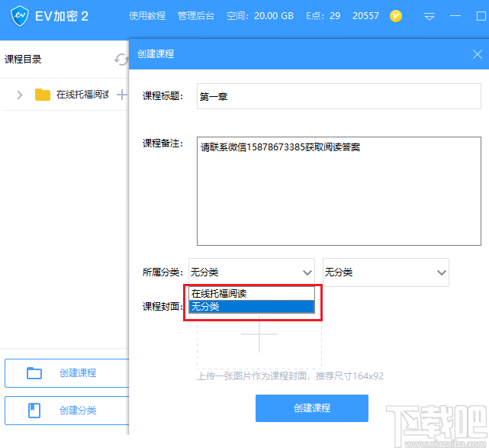The image size is (489, 448).
Task: Open the 使用教程 tutorial link
Action: pos(147,15)
